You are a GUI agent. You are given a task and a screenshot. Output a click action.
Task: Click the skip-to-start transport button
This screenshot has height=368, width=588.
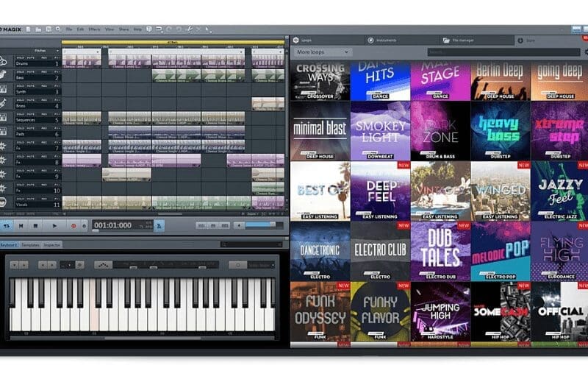(21, 225)
